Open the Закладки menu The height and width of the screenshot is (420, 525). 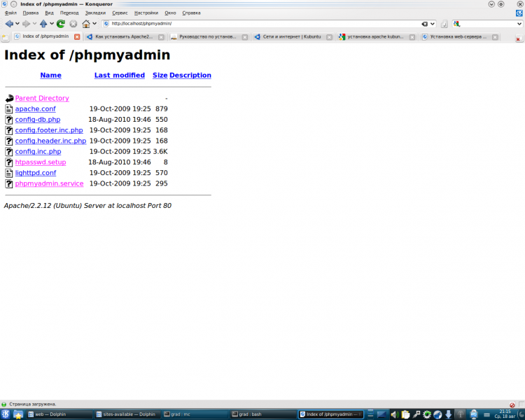(x=95, y=13)
